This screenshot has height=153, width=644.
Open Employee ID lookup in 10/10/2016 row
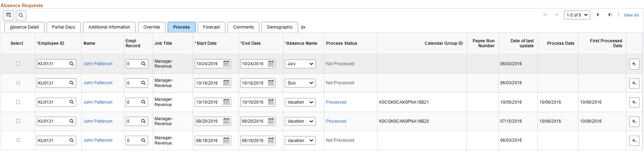pyautogui.click(x=72, y=102)
